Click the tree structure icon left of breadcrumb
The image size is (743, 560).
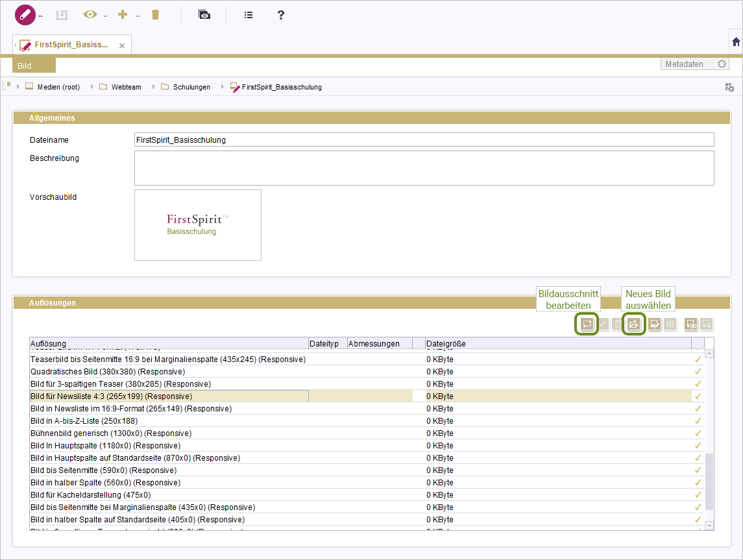[6, 86]
